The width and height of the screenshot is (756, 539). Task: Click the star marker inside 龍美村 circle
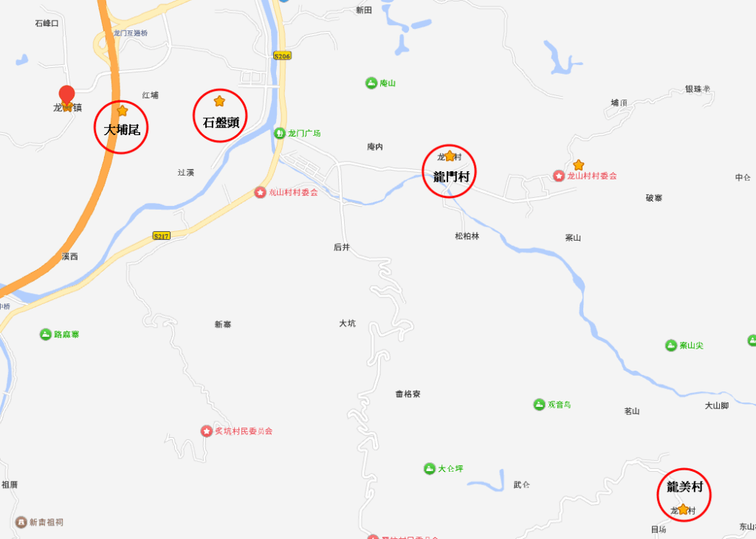683,509
